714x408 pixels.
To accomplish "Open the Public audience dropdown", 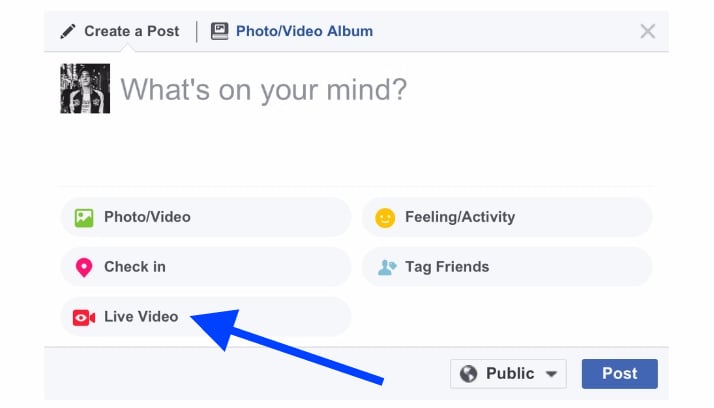I will coord(508,373).
